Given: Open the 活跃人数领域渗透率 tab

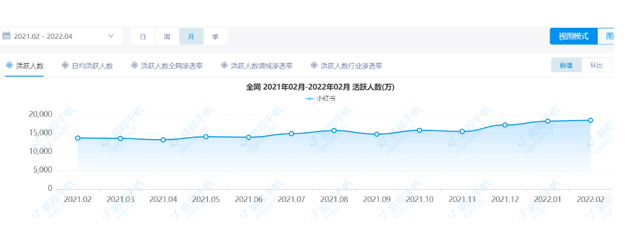Looking at the screenshot, I should click(257, 66).
